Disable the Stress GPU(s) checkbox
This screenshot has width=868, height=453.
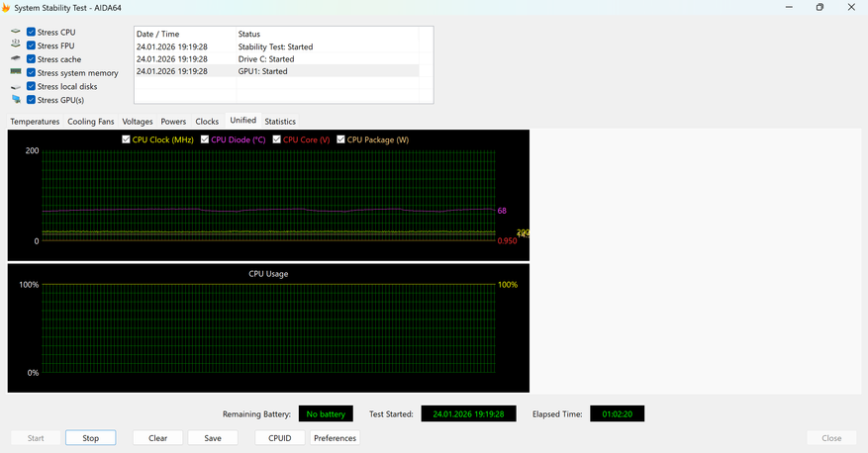click(x=32, y=100)
